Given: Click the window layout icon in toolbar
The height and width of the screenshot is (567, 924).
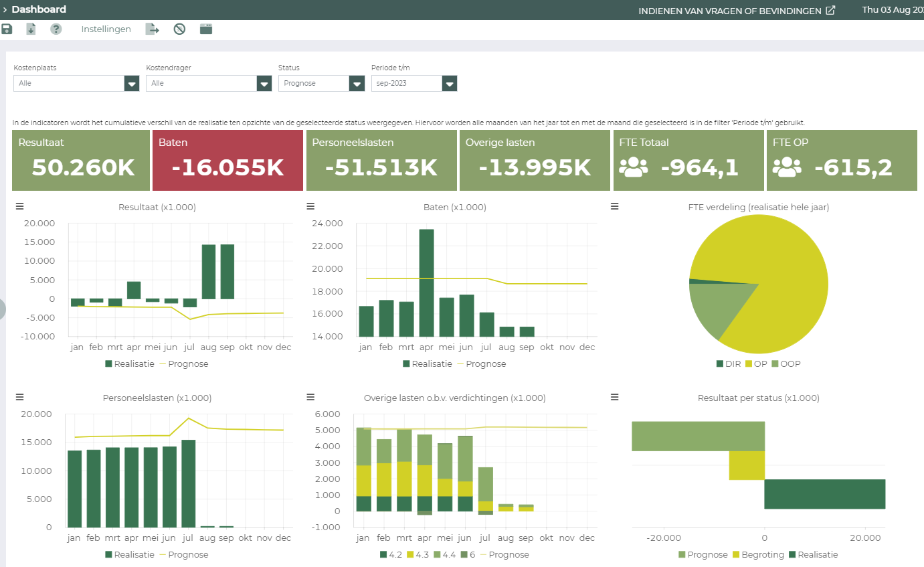Looking at the screenshot, I should 206,29.
